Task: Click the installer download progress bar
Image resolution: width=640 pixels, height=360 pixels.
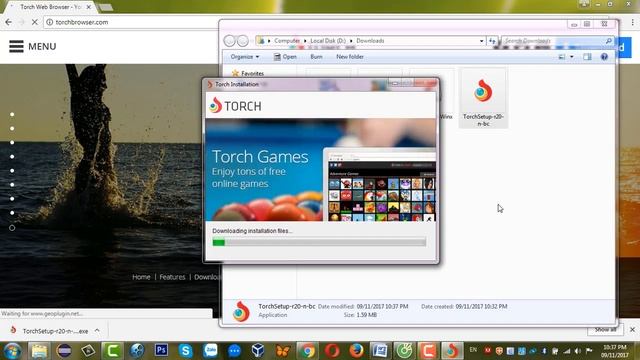Action: [319, 242]
